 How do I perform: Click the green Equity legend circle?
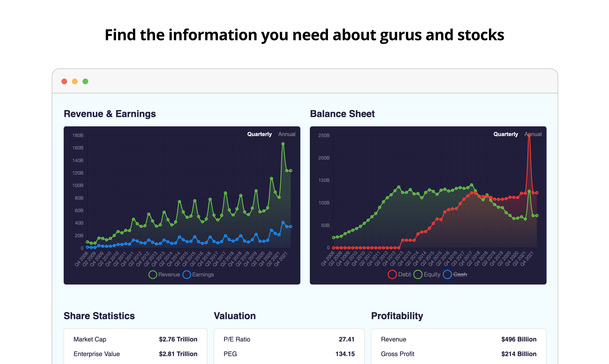[x=418, y=274]
